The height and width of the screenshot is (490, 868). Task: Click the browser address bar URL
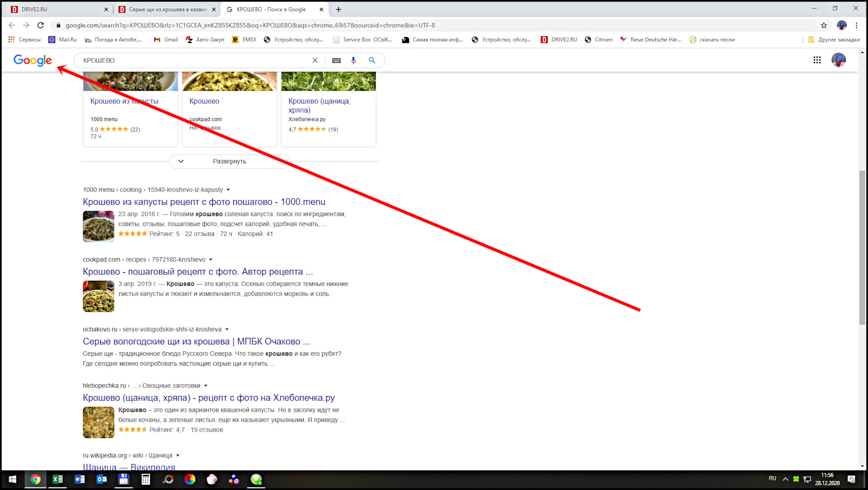point(250,25)
